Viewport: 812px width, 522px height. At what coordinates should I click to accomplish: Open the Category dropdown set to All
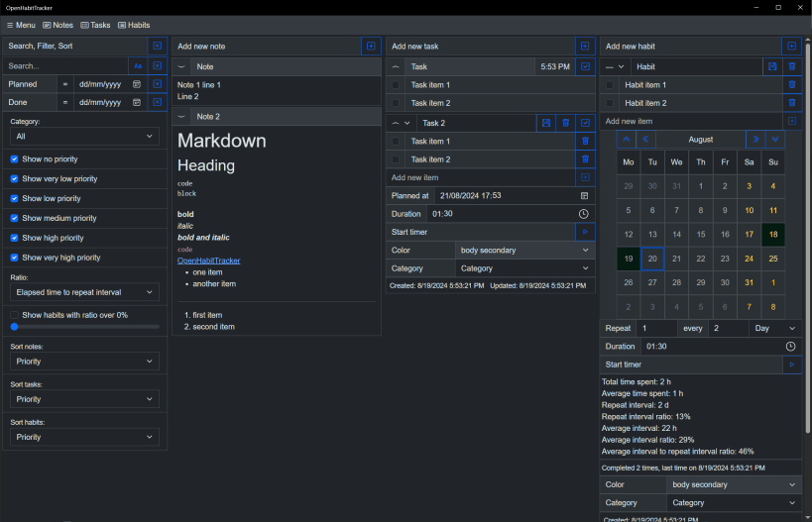click(x=84, y=136)
